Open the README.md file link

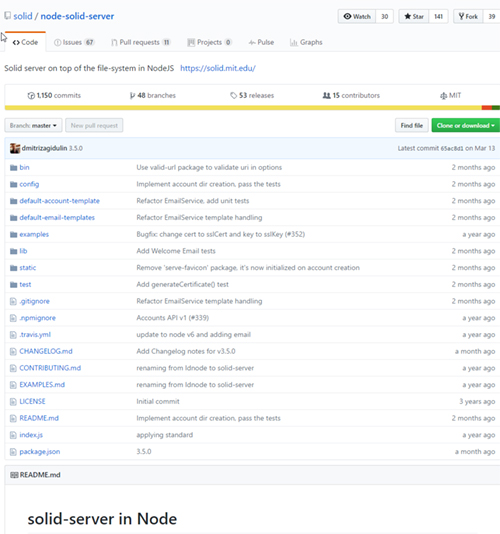coord(39,418)
